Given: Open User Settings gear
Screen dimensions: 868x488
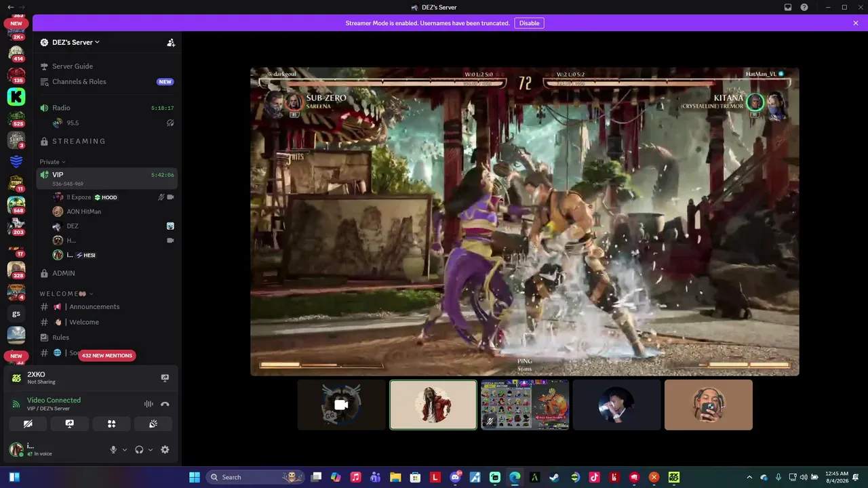Looking at the screenshot, I should [165, 449].
